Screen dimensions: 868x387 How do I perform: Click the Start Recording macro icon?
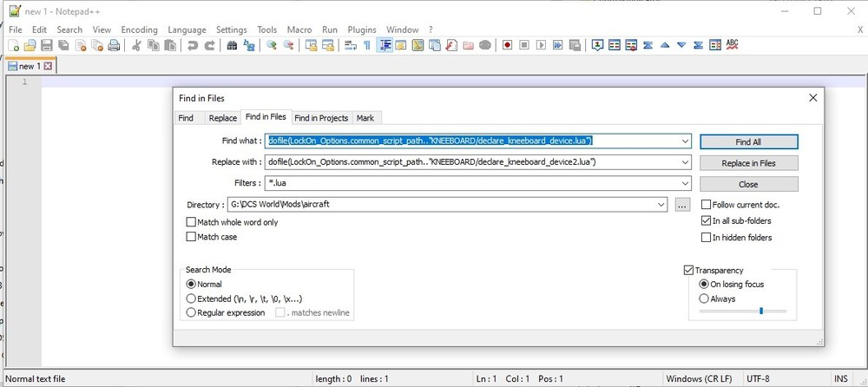[x=507, y=45]
